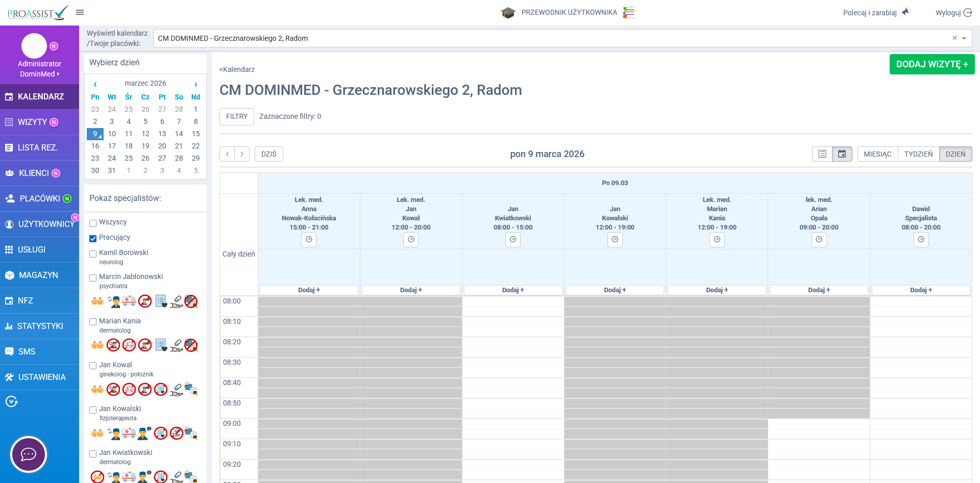Uncheck the Pracujący checkbox

click(93, 238)
